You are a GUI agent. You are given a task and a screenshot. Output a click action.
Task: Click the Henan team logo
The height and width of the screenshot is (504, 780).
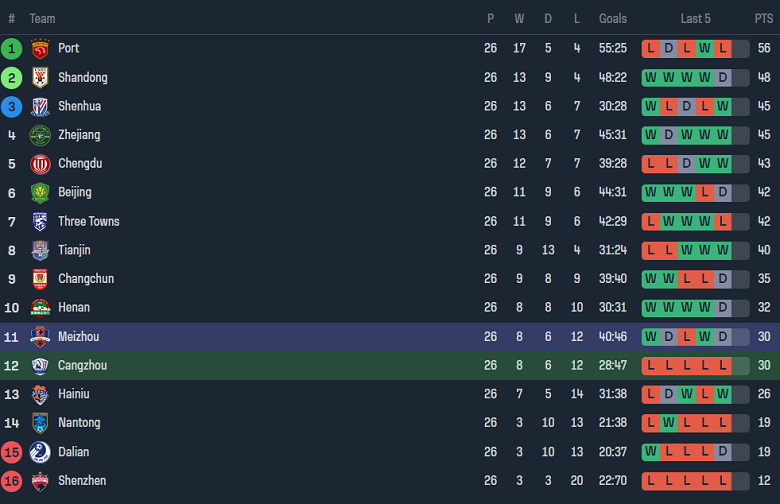[40, 307]
